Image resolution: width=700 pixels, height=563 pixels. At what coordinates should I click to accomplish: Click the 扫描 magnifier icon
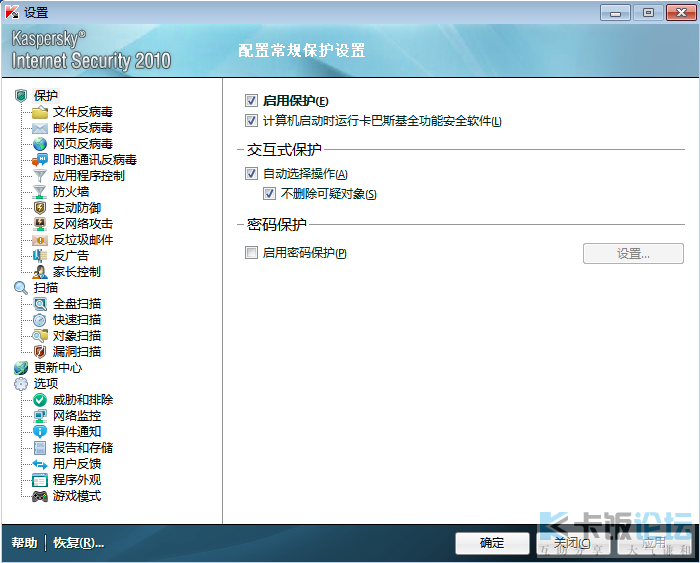21,288
